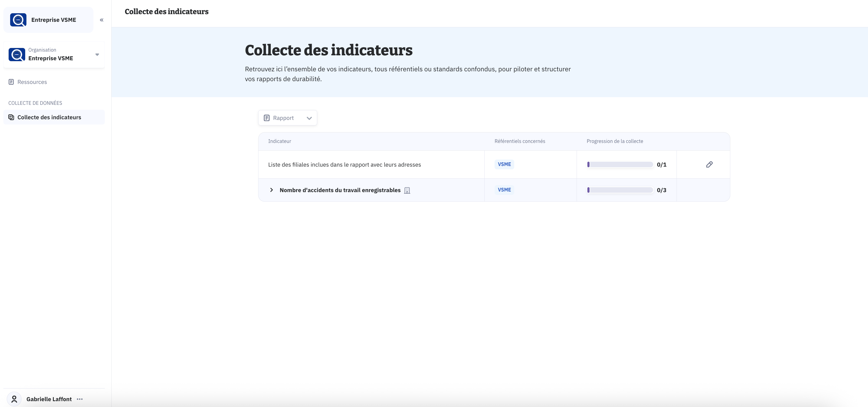
Task: Collapse the sidebar with double-chevron icon
Action: pos(101,20)
